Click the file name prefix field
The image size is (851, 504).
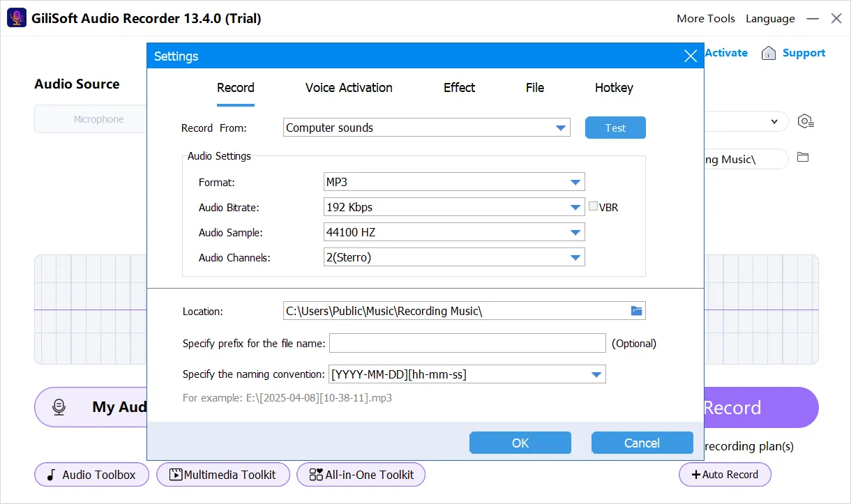click(467, 343)
